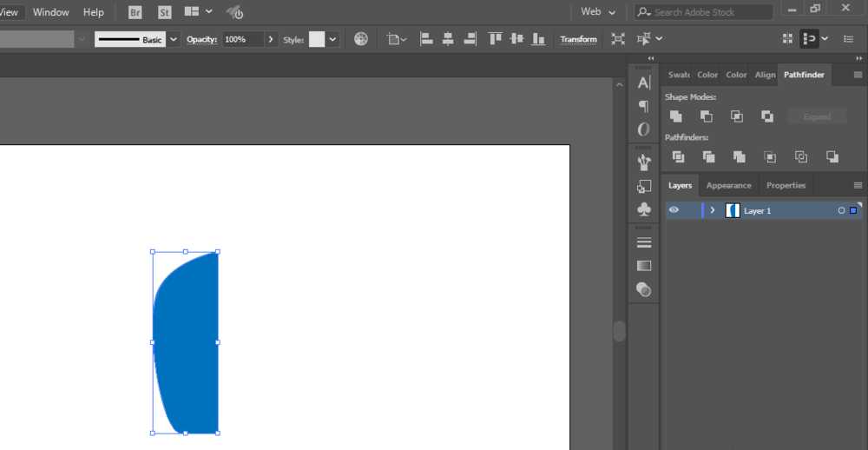
Task: Open the Symbols panel club icon
Action: point(644,209)
